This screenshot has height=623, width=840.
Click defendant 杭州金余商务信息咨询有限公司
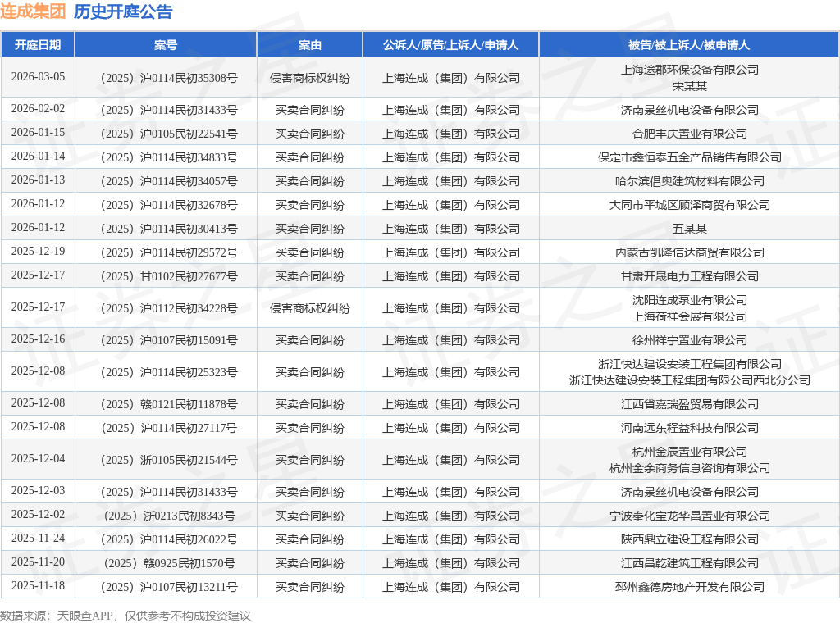click(689, 468)
